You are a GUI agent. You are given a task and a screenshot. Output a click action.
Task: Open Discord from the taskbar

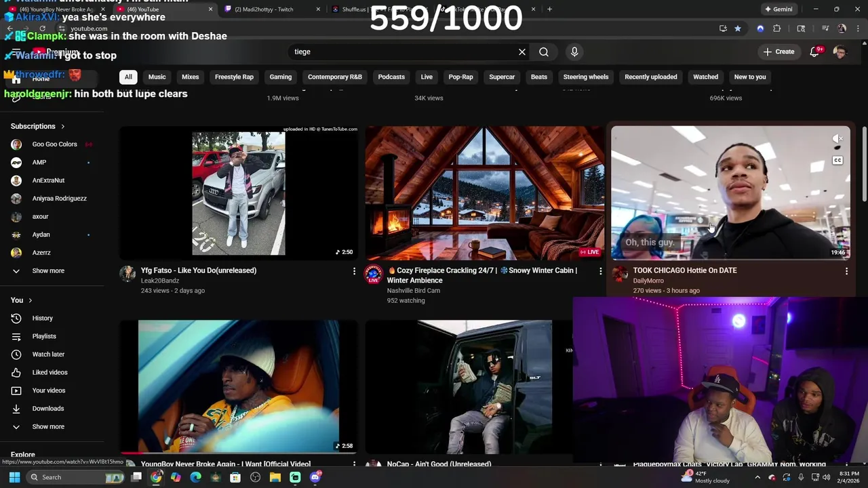click(x=315, y=477)
